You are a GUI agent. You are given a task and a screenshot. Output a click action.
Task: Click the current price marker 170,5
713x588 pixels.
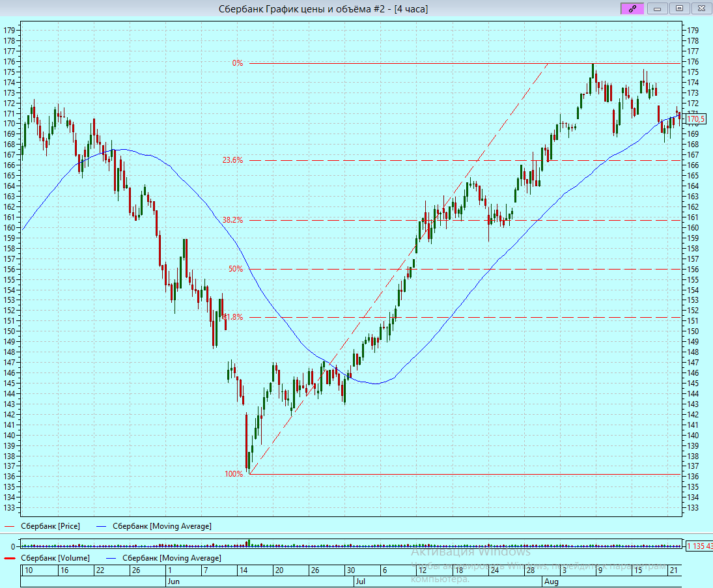click(695, 119)
